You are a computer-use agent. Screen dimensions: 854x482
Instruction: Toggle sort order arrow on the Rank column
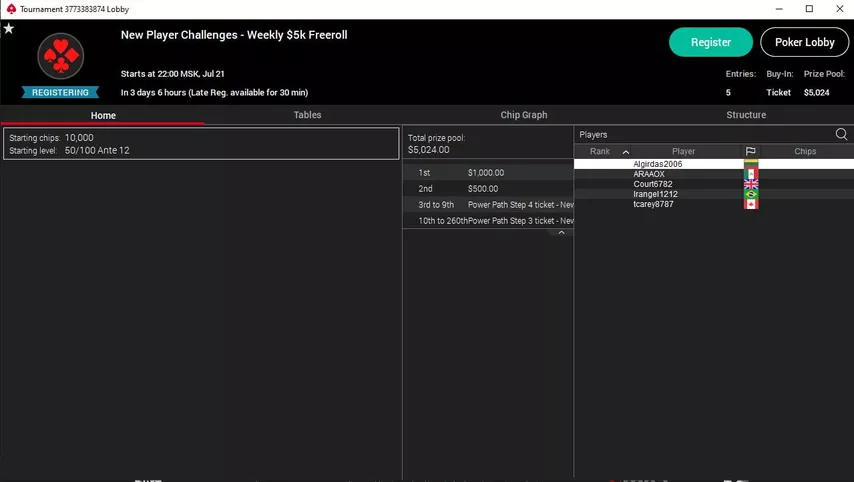[x=626, y=152]
